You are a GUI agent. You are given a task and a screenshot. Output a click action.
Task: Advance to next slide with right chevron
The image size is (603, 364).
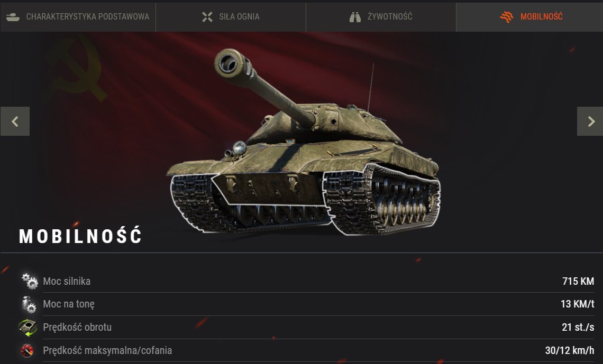[x=590, y=122]
